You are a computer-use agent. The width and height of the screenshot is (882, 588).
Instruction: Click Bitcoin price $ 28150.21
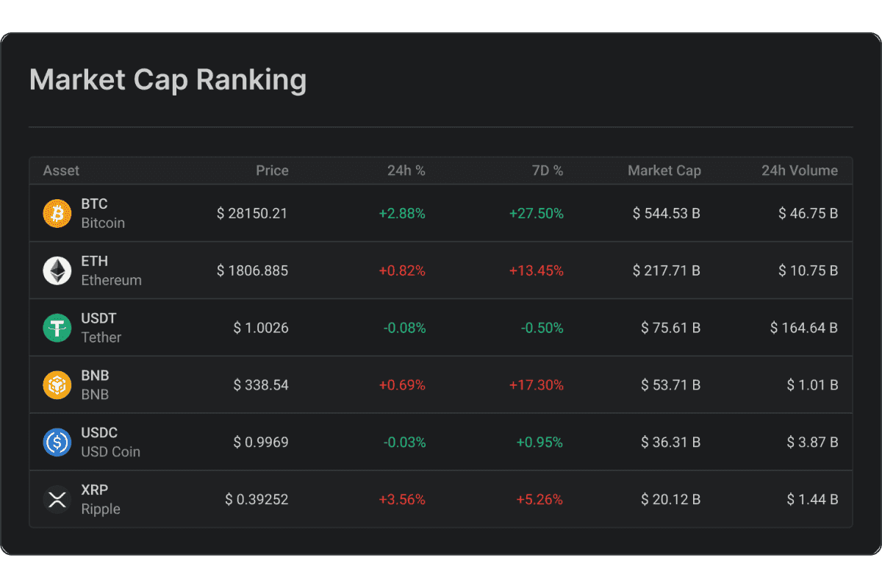tap(253, 213)
